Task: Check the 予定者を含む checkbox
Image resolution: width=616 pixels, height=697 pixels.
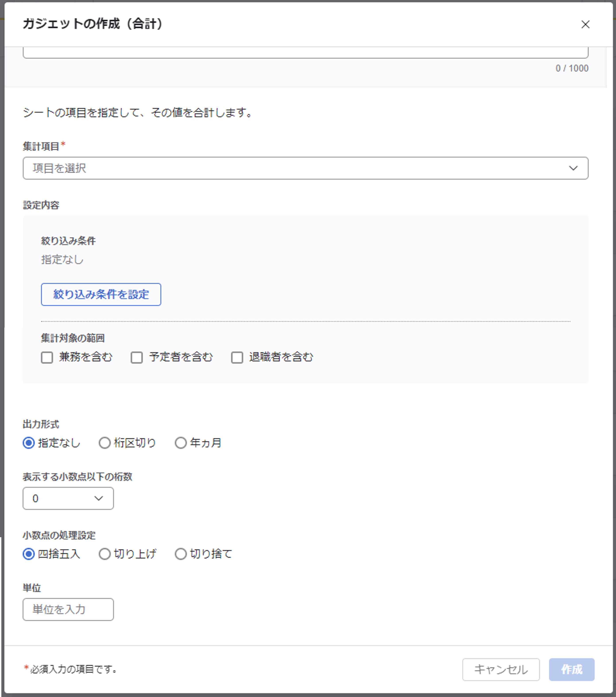Action: point(137,357)
